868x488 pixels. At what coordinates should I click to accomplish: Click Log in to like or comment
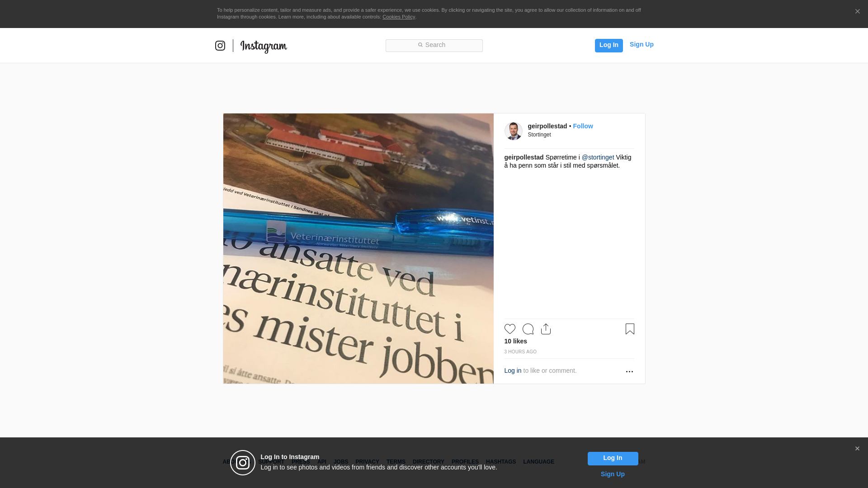click(x=513, y=371)
